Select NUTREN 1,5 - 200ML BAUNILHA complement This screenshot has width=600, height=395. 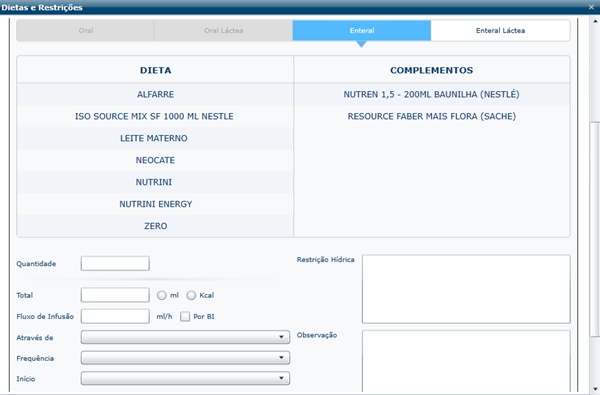(432, 95)
